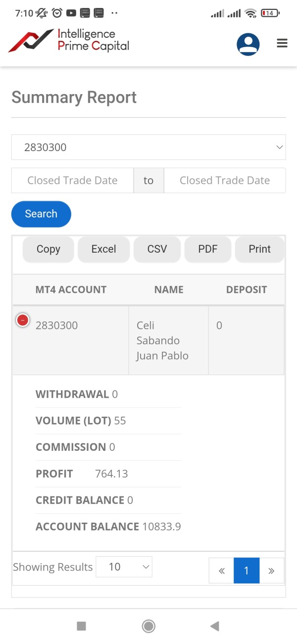The height and width of the screenshot is (644, 297).
Task: Open the user profile avatar icon
Action: coord(248,44)
